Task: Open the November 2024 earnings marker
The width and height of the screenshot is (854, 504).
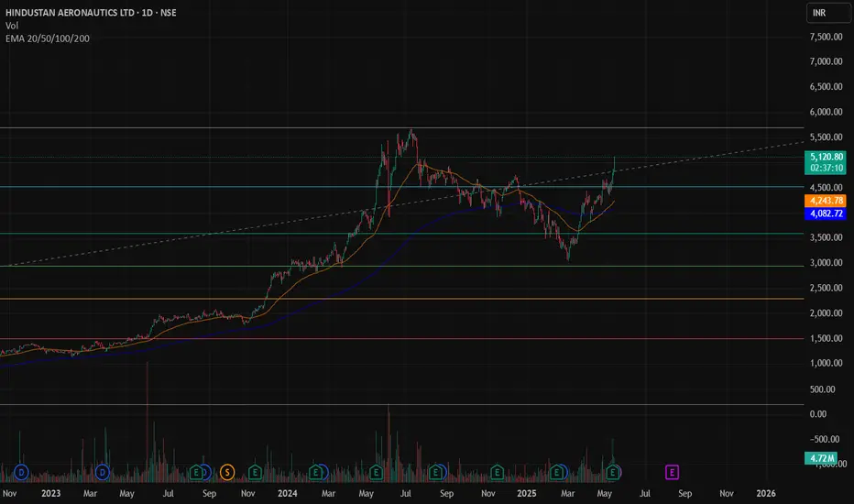Action: pyautogui.click(x=497, y=473)
